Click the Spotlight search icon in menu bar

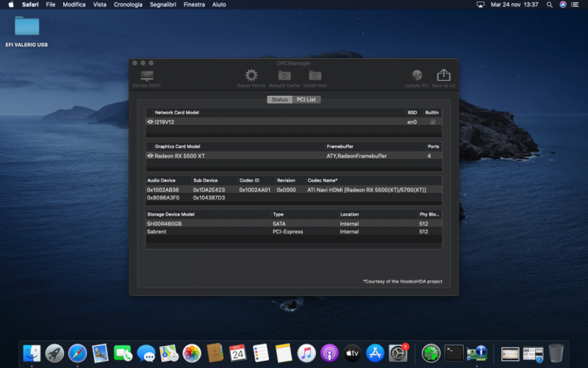pos(549,4)
